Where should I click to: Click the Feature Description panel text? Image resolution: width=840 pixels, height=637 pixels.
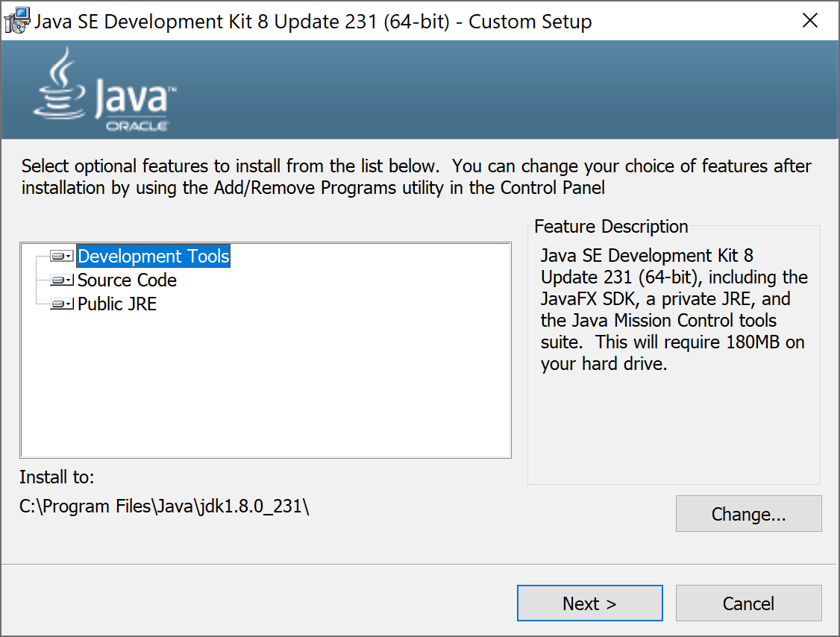coord(671,310)
